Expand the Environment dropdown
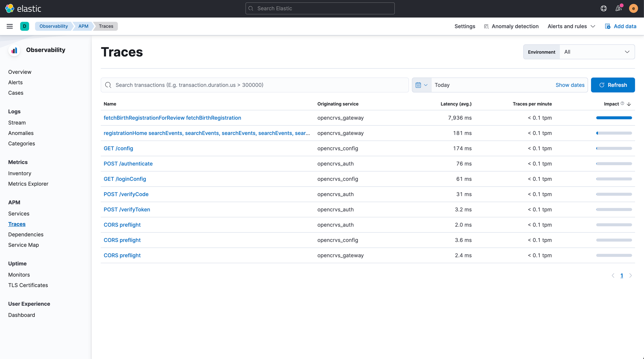The height and width of the screenshot is (359, 644). pyautogui.click(x=597, y=52)
